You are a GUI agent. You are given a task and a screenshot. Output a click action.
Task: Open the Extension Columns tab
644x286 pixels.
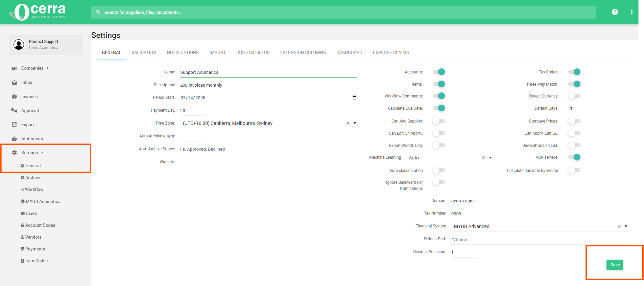click(303, 52)
